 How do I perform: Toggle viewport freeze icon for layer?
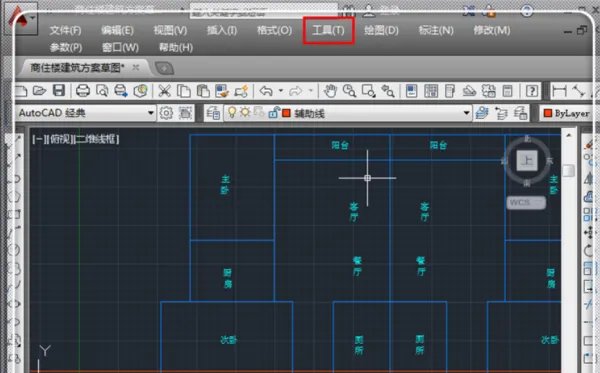[x=259, y=112]
